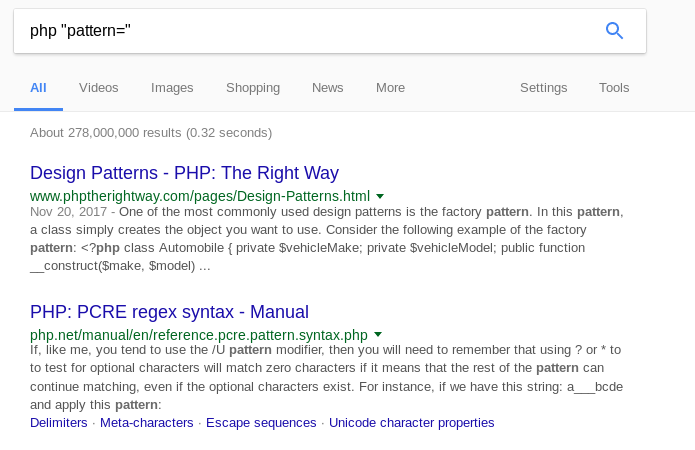The width and height of the screenshot is (695, 450).
Task: Click the phptherightway.com green URL
Action: point(200,196)
